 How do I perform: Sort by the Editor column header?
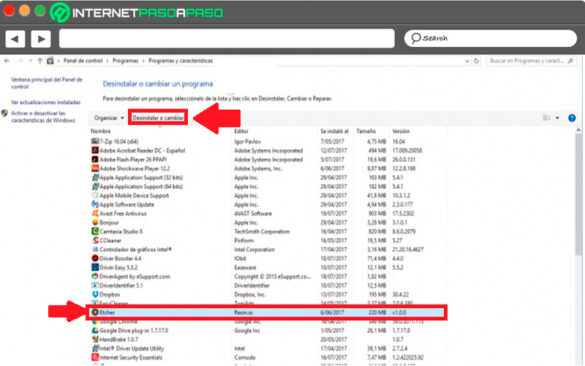click(x=241, y=131)
